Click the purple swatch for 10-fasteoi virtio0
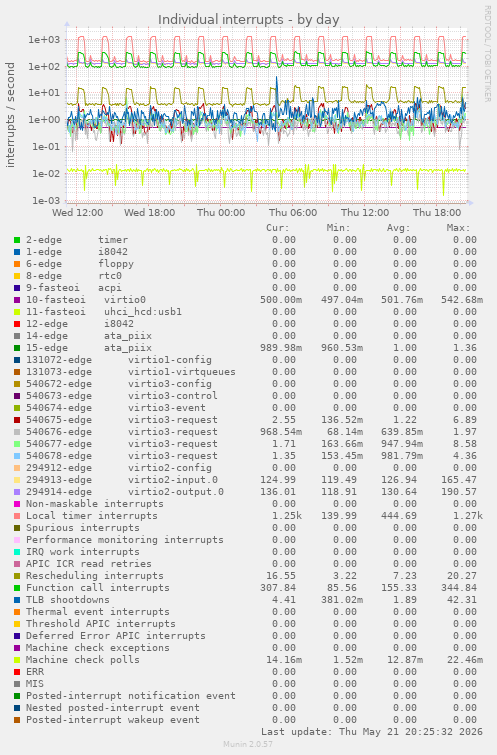The image size is (497, 755). pyautogui.click(x=17, y=300)
